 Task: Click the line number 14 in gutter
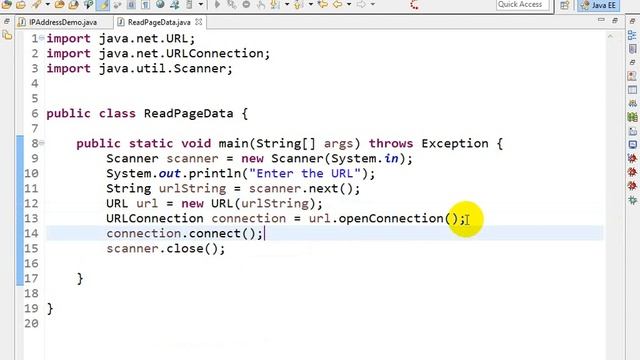click(31, 233)
